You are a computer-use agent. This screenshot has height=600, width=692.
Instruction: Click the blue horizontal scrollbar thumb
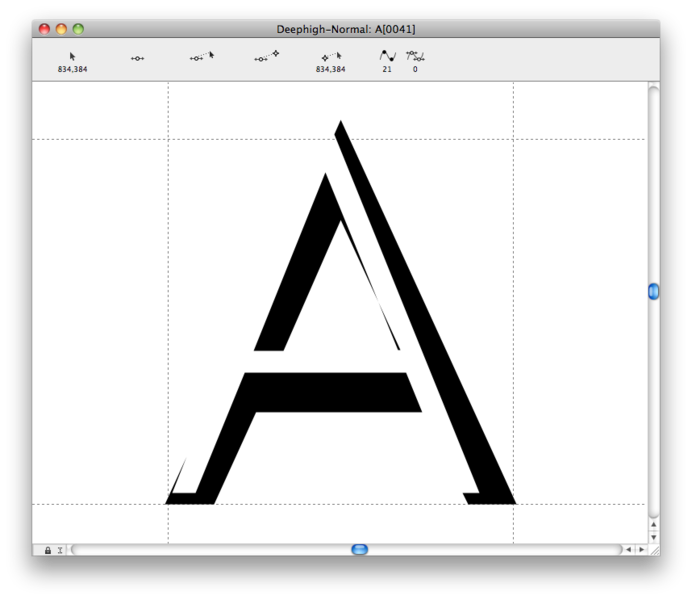tap(360, 550)
